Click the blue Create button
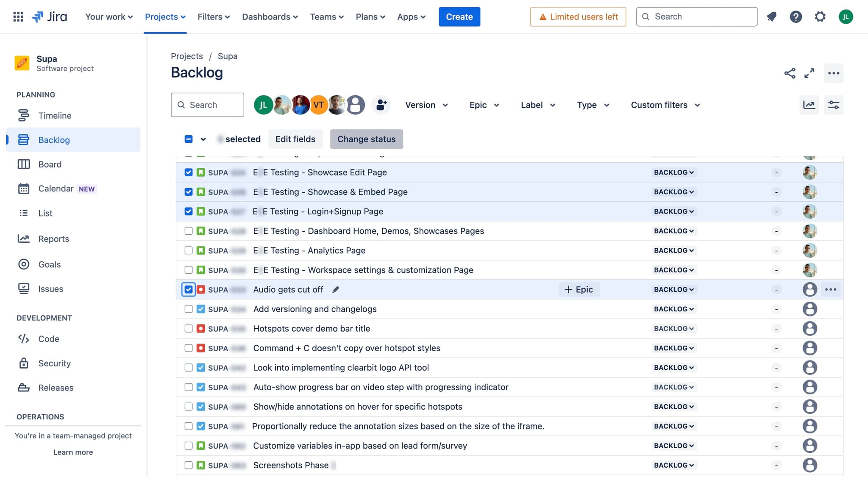This screenshot has height=477, width=868. click(x=459, y=17)
